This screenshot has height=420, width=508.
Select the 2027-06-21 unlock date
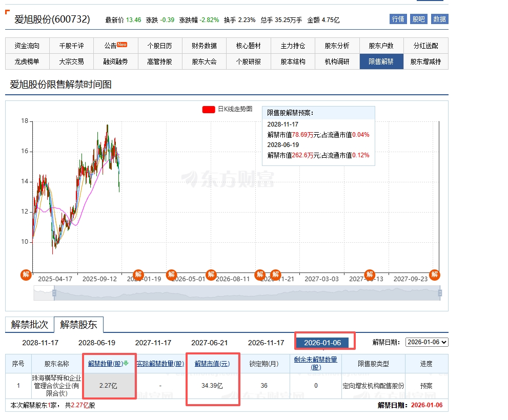(210, 343)
